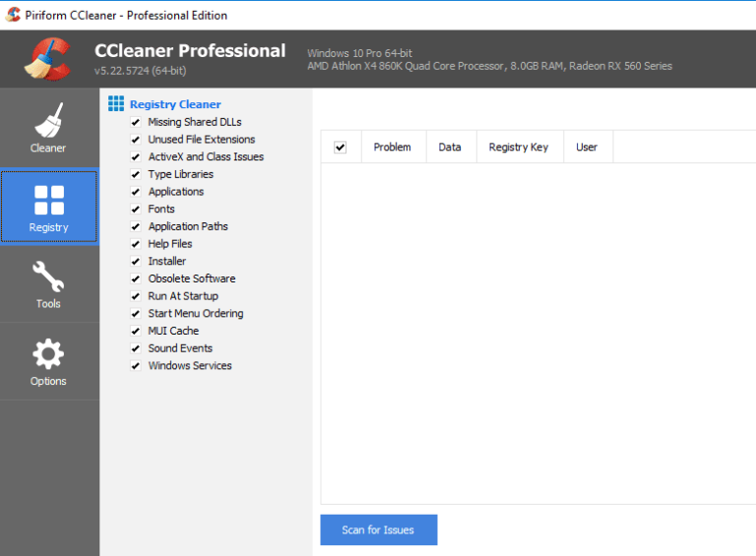
Task: Click the Run At Startup label
Action: [183, 296]
